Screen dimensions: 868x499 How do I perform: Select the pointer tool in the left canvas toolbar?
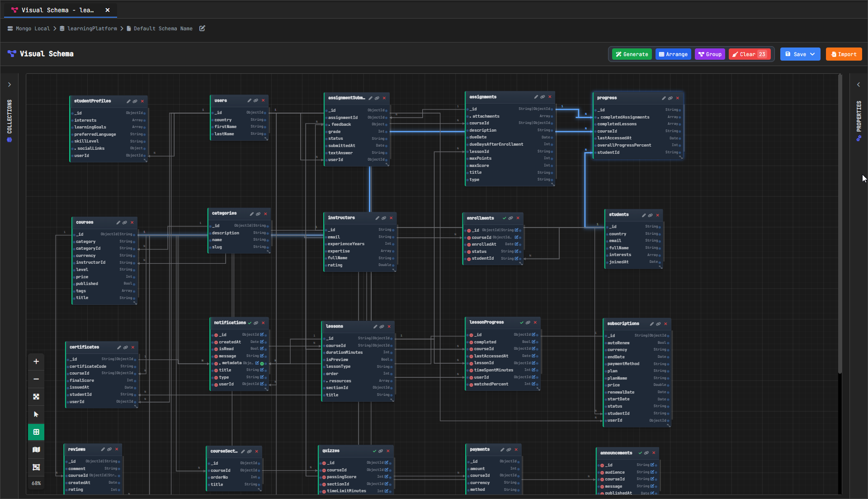36,414
